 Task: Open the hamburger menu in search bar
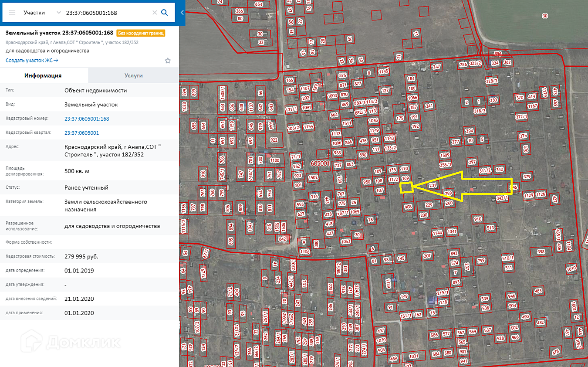pos(12,13)
